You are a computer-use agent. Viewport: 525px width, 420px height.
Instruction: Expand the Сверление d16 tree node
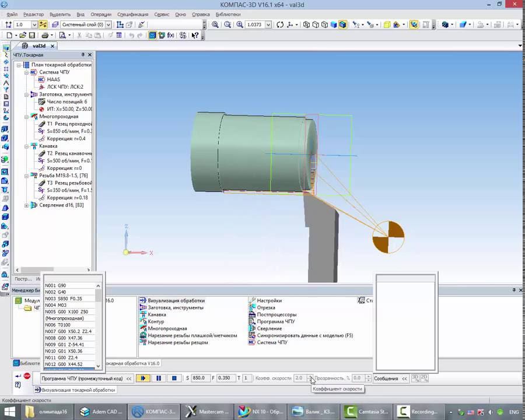click(26, 205)
